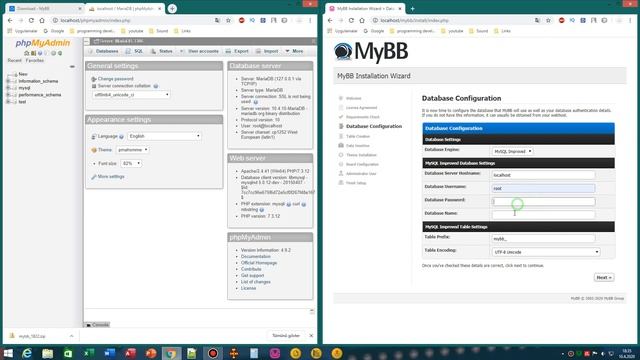
Task: Click the phpMyAdmin logo
Action: pyautogui.click(x=42, y=43)
